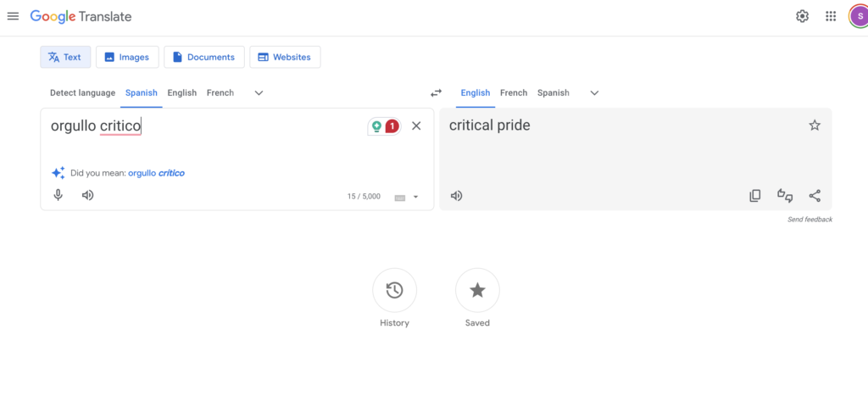
Task: Select Detect language as source
Action: pyautogui.click(x=82, y=93)
